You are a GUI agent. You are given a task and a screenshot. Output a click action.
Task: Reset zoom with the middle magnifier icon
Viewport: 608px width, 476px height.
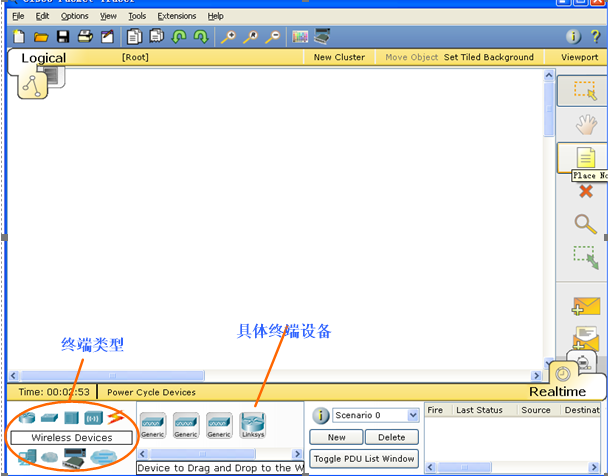(250, 37)
